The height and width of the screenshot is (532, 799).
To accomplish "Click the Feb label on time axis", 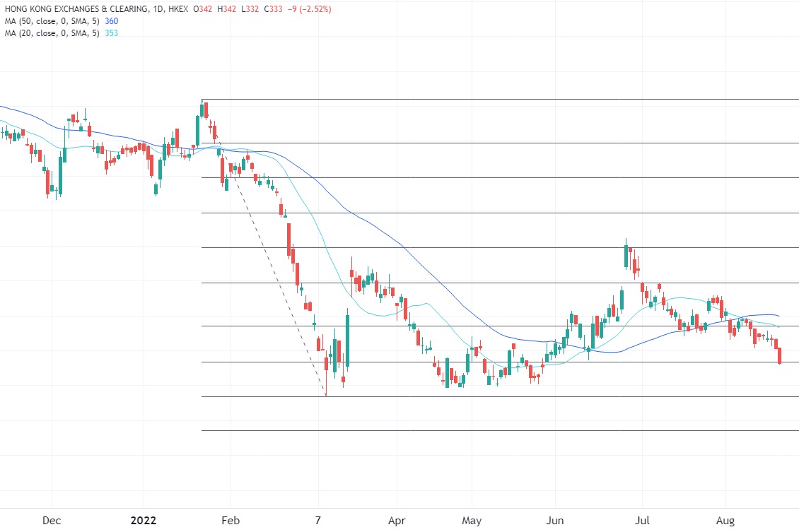I will (x=230, y=521).
